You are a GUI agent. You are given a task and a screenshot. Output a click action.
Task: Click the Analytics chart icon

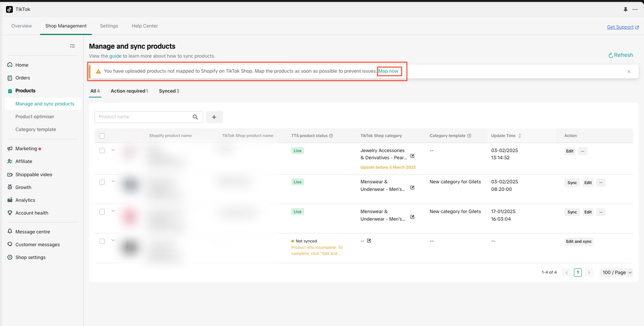pos(10,200)
